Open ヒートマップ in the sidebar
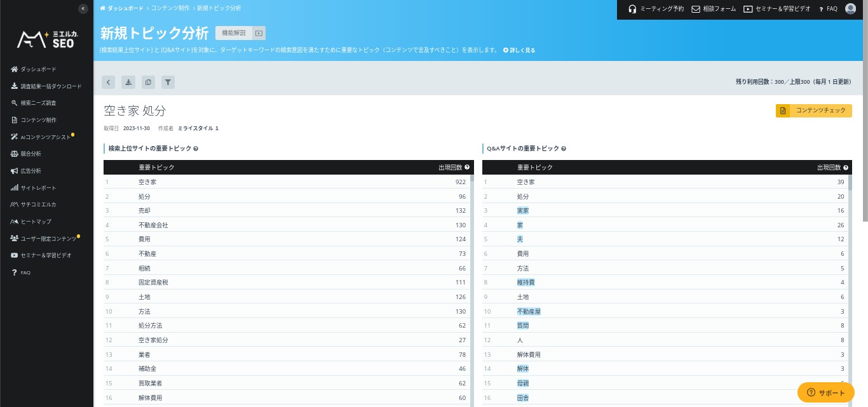868x407 pixels. 36,222
